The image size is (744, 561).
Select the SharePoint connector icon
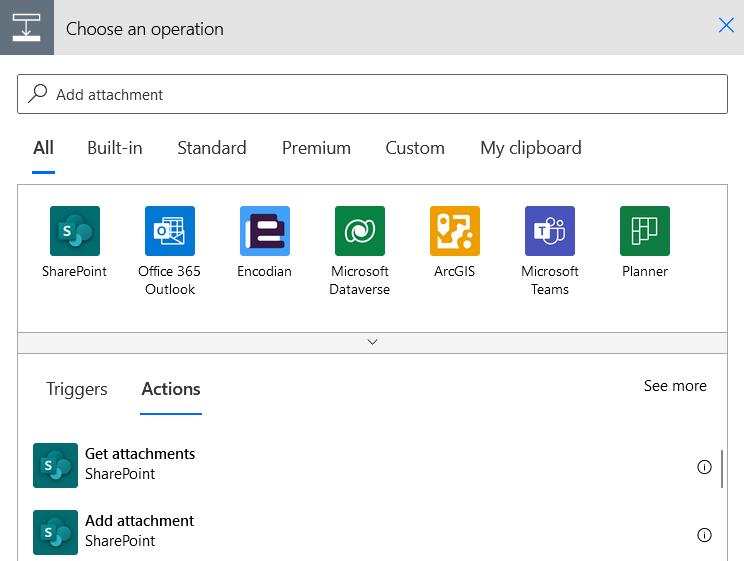(74, 231)
